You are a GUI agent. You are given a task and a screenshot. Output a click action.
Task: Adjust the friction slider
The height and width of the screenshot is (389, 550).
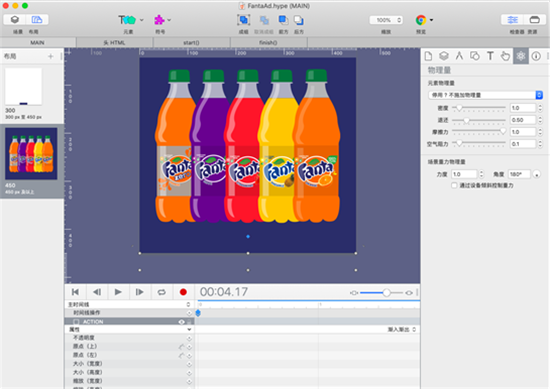pos(479,132)
